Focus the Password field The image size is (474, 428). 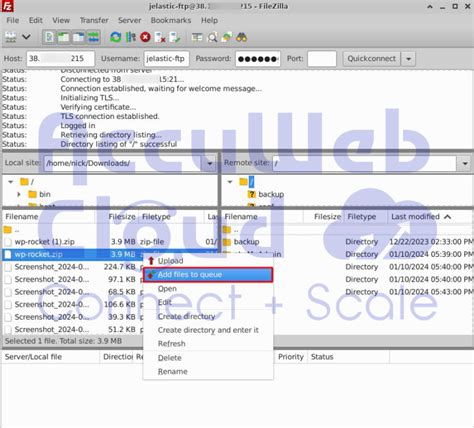(x=258, y=59)
